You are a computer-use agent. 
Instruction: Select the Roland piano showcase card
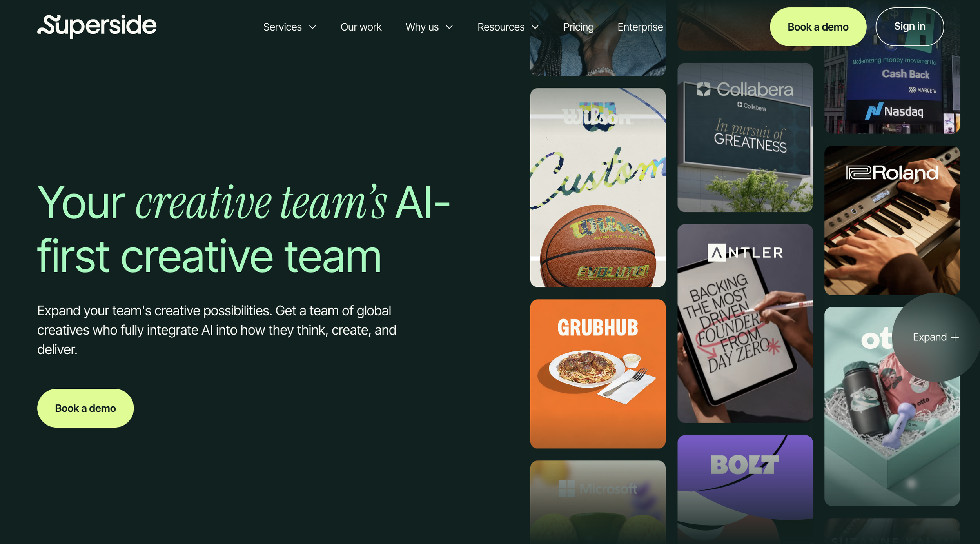click(892, 220)
